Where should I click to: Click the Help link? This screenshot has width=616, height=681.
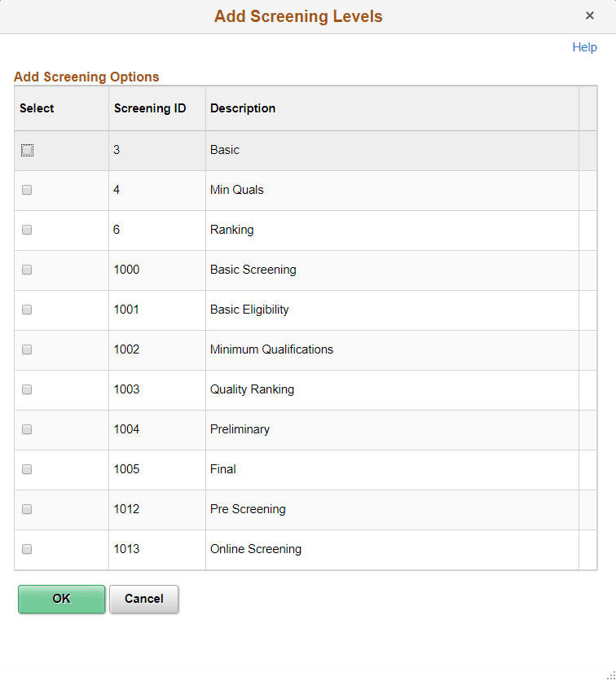pos(584,47)
